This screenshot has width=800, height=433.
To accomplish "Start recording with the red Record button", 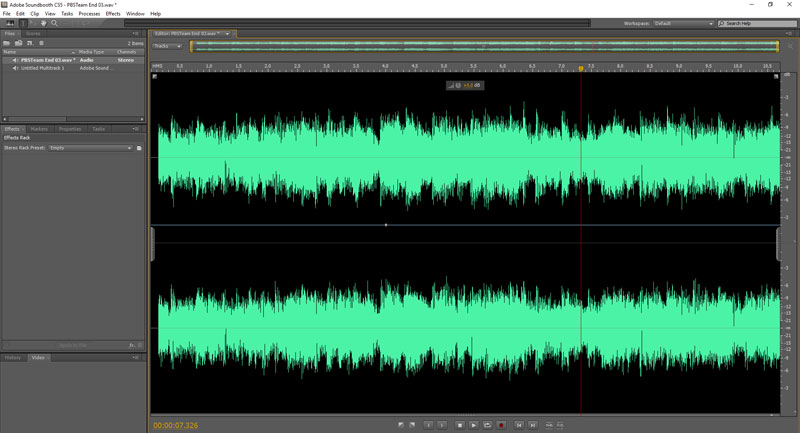I will (501, 425).
